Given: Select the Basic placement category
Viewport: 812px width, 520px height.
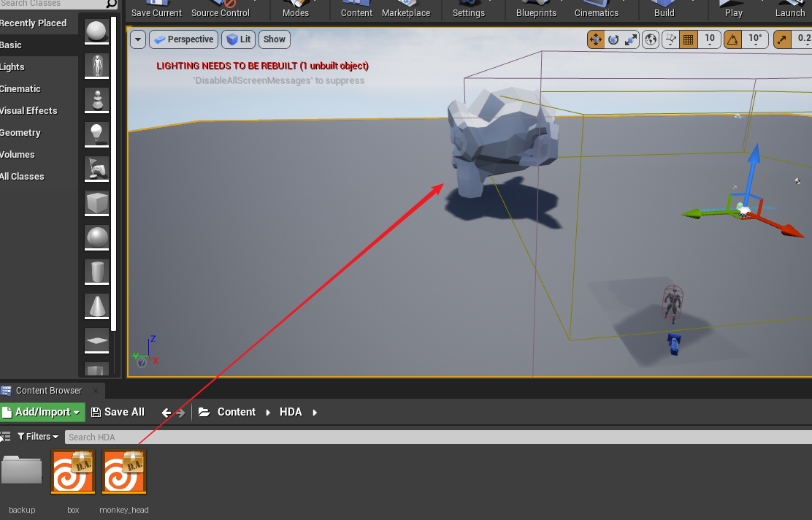Looking at the screenshot, I should pos(39,45).
